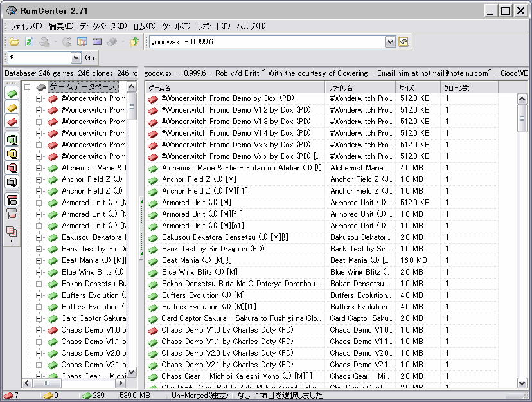Expand the Alchemist Marie tree node
The height and width of the screenshot is (402, 532).
pos(39,168)
